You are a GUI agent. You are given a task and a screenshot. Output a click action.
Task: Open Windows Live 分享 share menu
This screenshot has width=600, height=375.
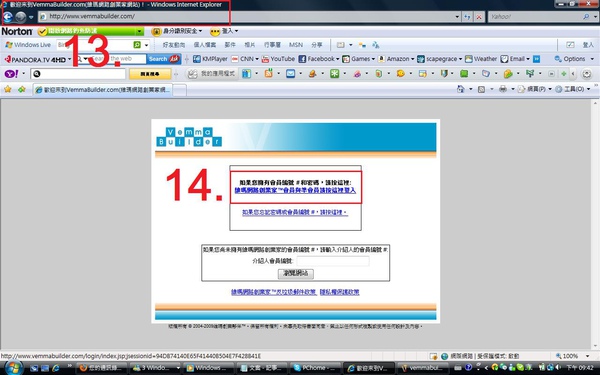pos(317,45)
